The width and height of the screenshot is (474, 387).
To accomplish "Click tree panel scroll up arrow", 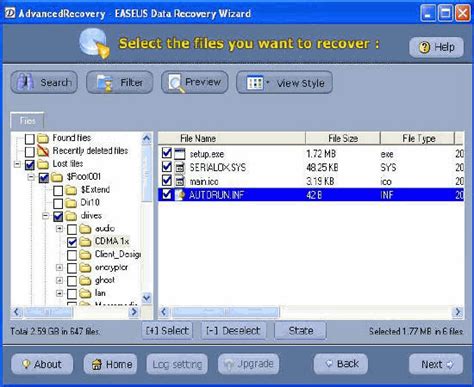I will (146, 138).
